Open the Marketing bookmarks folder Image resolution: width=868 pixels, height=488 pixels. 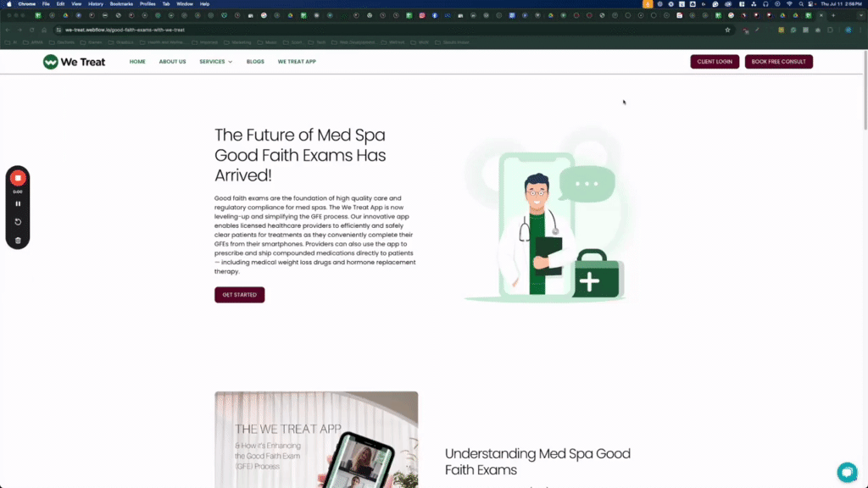[237, 42]
